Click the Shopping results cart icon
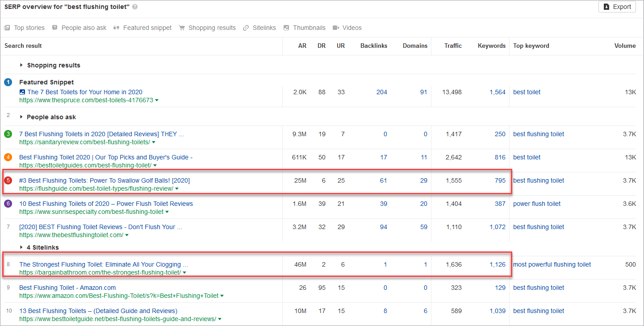 182,28
